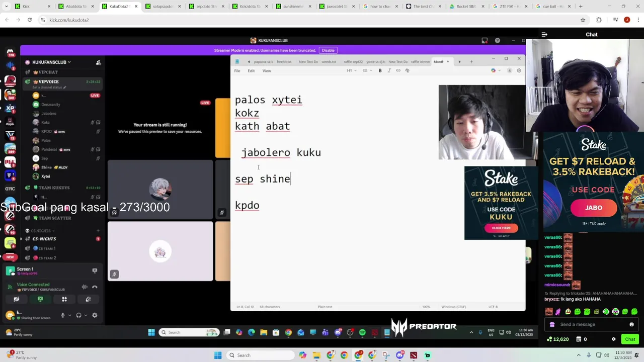This screenshot has width=644, height=362.
Task: Open Discord soundboard button
Action: (x=88, y=299)
